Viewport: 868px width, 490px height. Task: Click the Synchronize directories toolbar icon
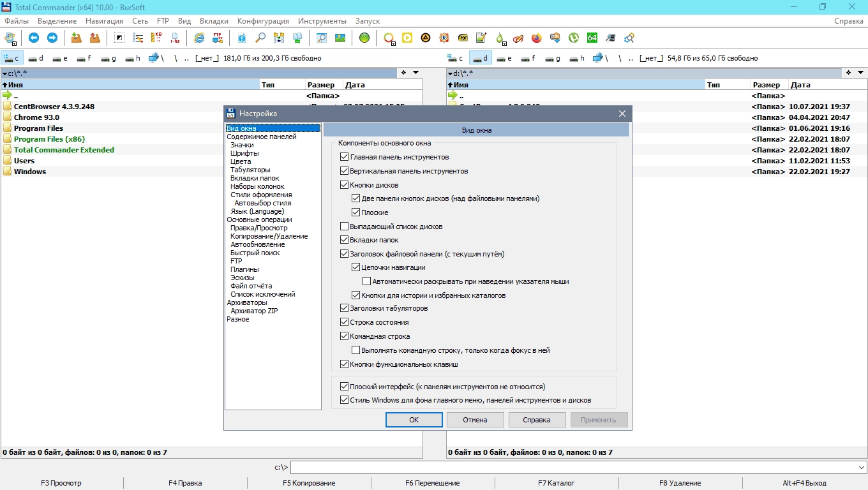coord(279,38)
